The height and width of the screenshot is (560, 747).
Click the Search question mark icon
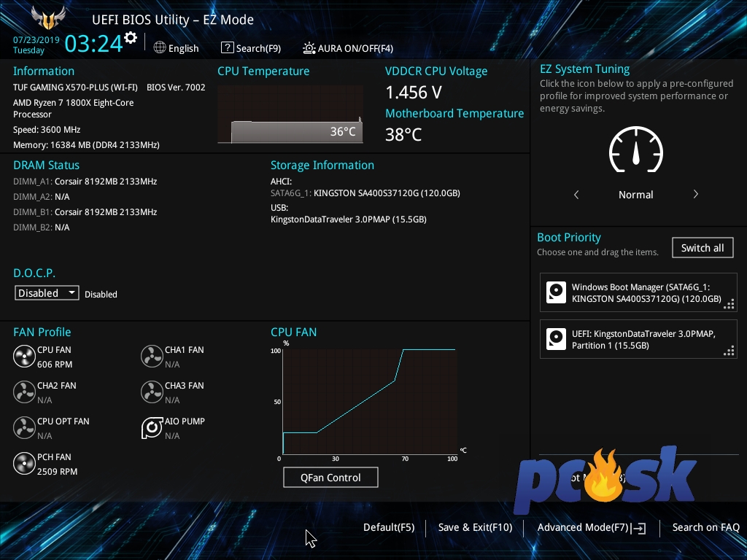tap(228, 47)
